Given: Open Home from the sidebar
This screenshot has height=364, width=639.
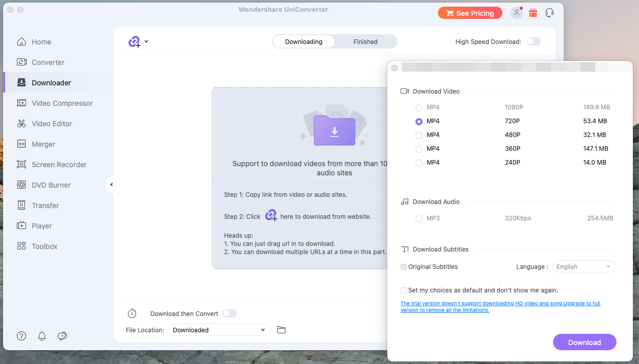Looking at the screenshot, I should (34, 42).
